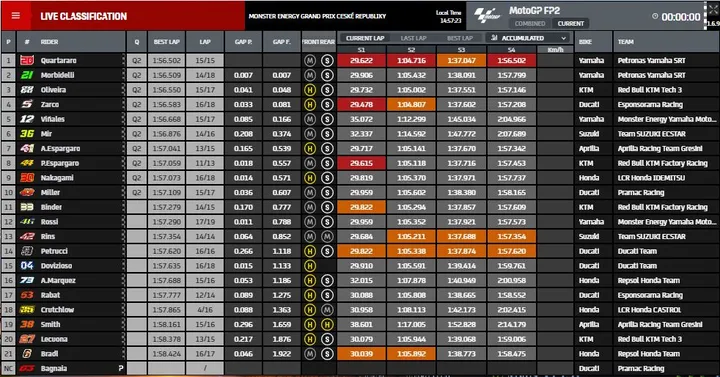Click the session timer clock icon
Image resolution: width=720 pixels, height=377 pixels.
click(x=655, y=17)
